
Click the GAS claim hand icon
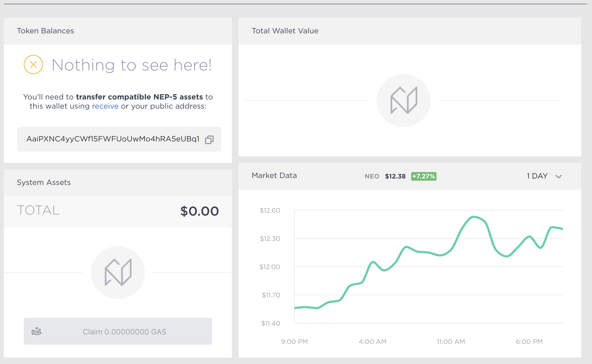click(37, 331)
